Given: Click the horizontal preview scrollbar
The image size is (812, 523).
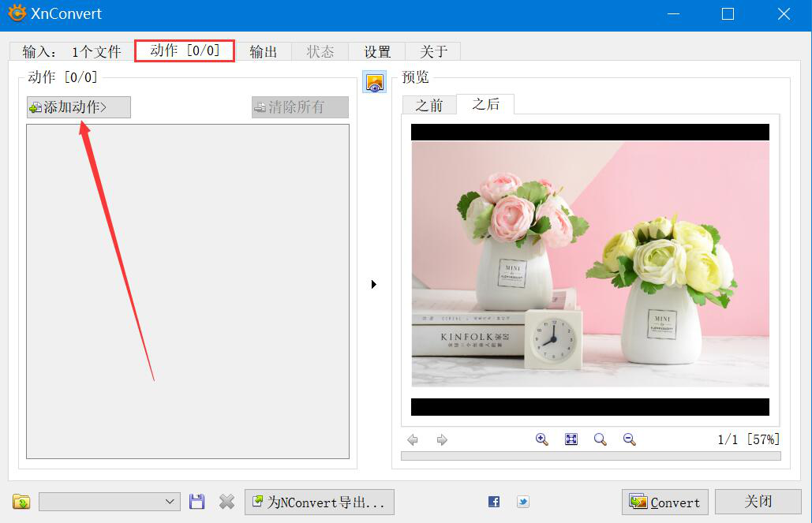Looking at the screenshot, I should (591, 456).
